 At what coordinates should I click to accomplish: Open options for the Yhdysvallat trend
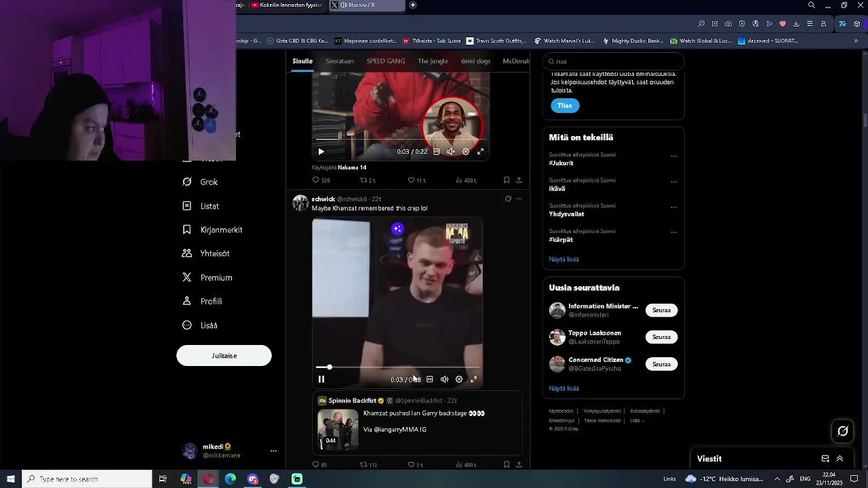[673, 207]
